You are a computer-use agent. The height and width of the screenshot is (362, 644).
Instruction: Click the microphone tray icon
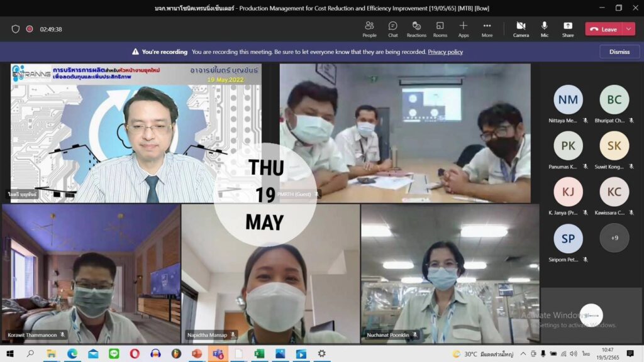543,354
